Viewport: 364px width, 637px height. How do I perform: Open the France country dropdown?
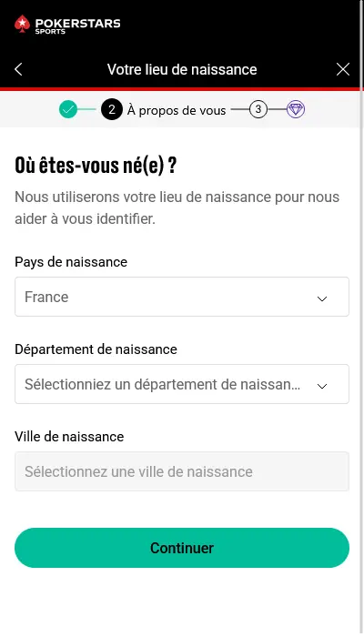(x=182, y=297)
